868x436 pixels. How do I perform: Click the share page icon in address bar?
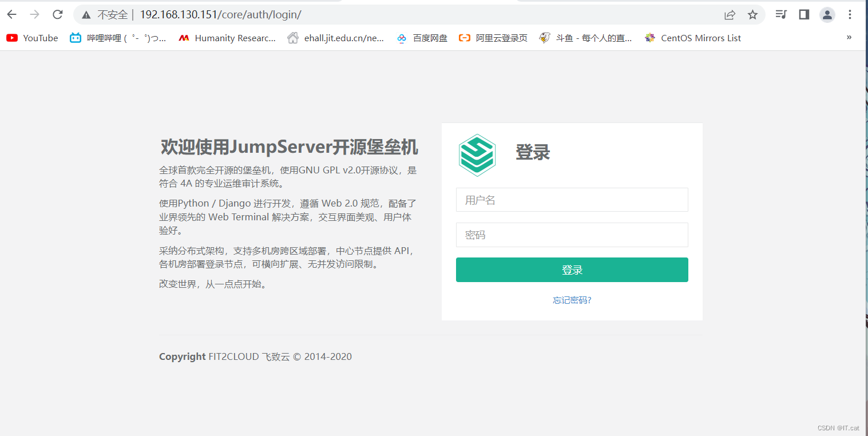click(x=730, y=15)
